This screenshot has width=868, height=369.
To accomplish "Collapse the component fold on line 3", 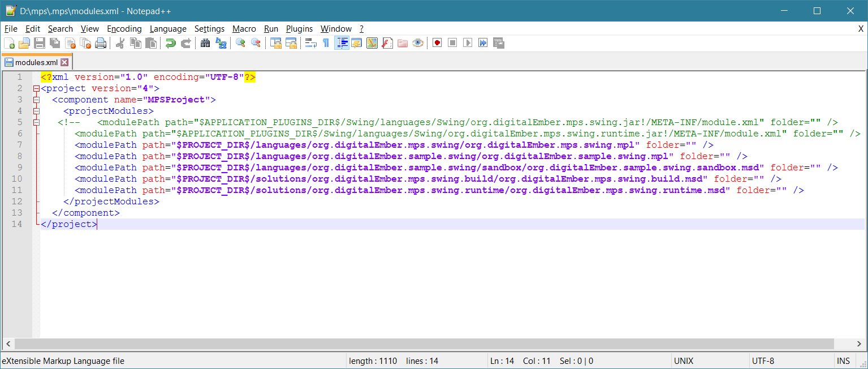I will coord(36,100).
